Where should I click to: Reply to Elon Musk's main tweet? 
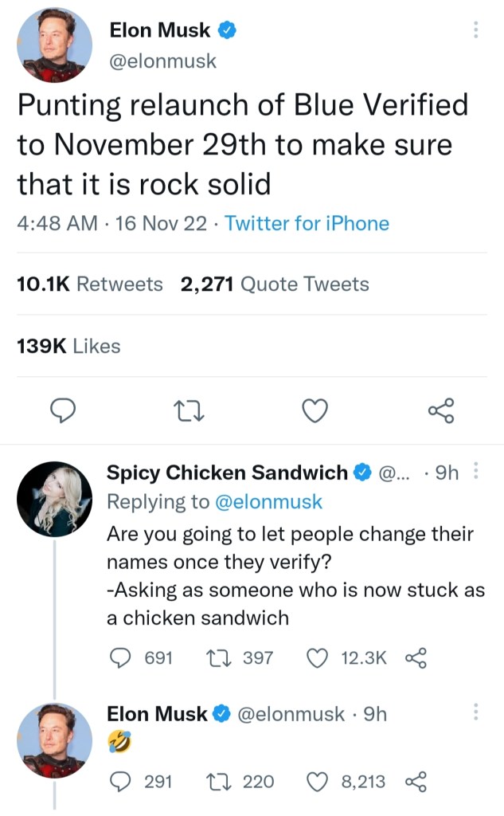click(63, 410)
